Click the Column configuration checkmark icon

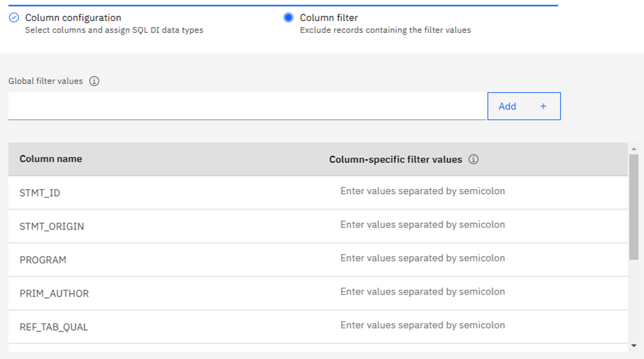[x=14, y=18]
